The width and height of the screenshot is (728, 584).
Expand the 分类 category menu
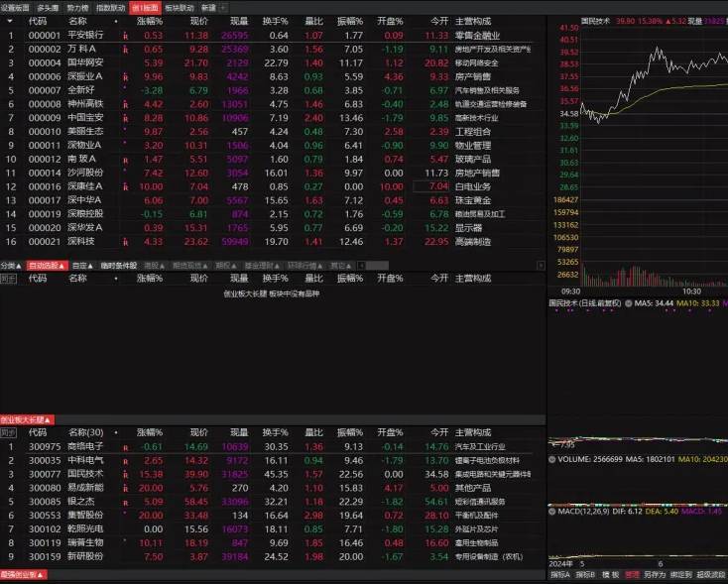11,266
